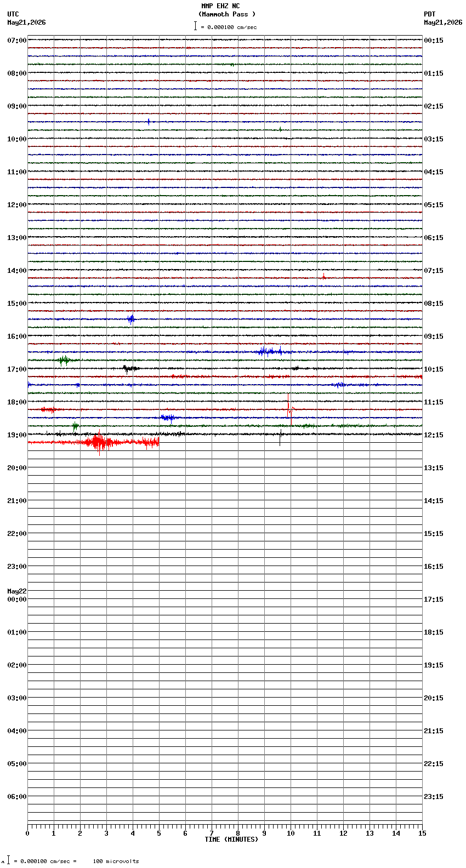The height and width of the screenshot is (868, 466).
Task: Click the '23:15' PDT time label
Action: (434, 797)
